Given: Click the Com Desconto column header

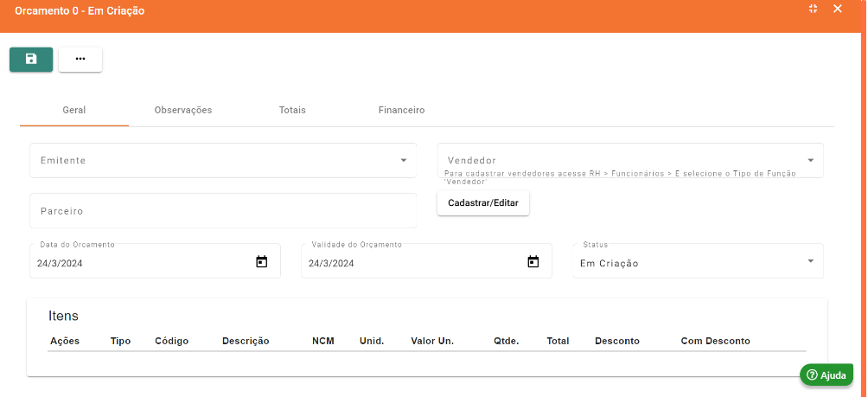Looking at the screenshot, I should coord(715,341).
